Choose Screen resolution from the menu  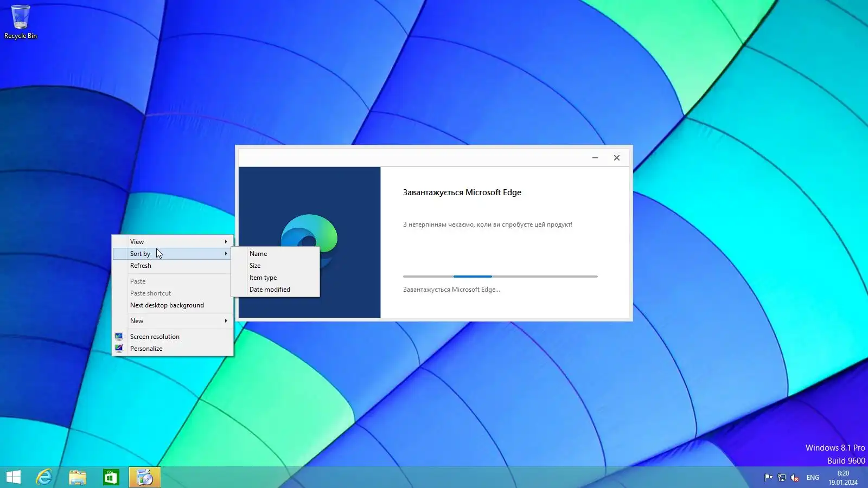(173, 337)
